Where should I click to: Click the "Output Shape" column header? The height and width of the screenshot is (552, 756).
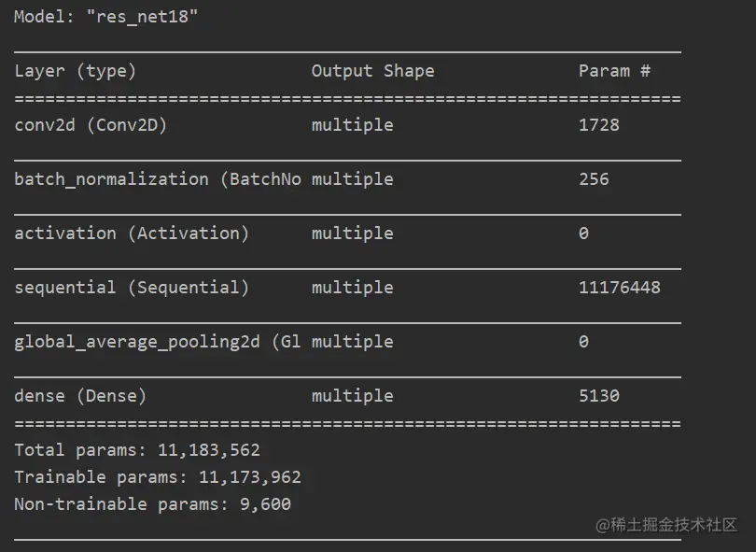point(372,71)
